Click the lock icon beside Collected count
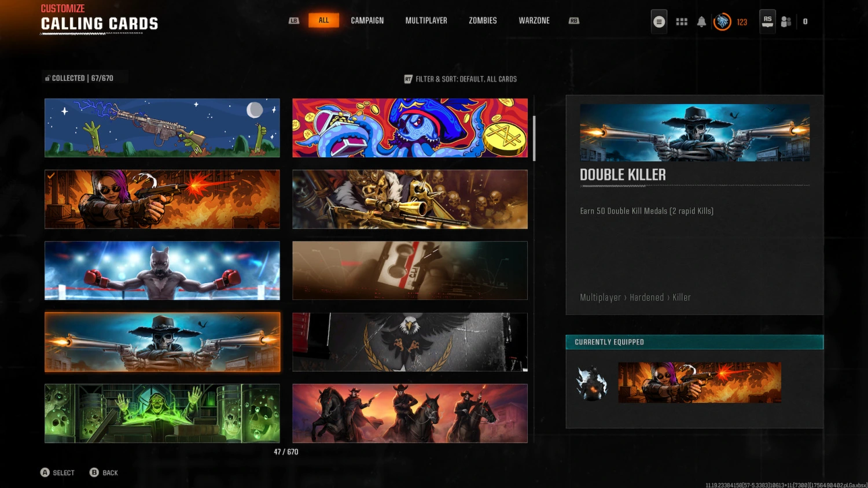Viewport: 868px width, 488px height. point(47,78)
